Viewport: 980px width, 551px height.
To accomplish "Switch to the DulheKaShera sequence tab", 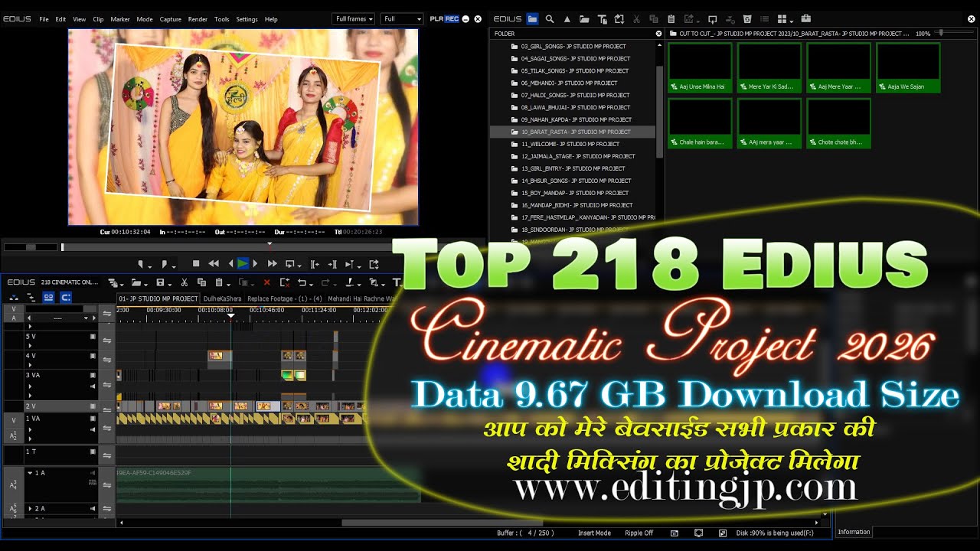I will (222, 298).
